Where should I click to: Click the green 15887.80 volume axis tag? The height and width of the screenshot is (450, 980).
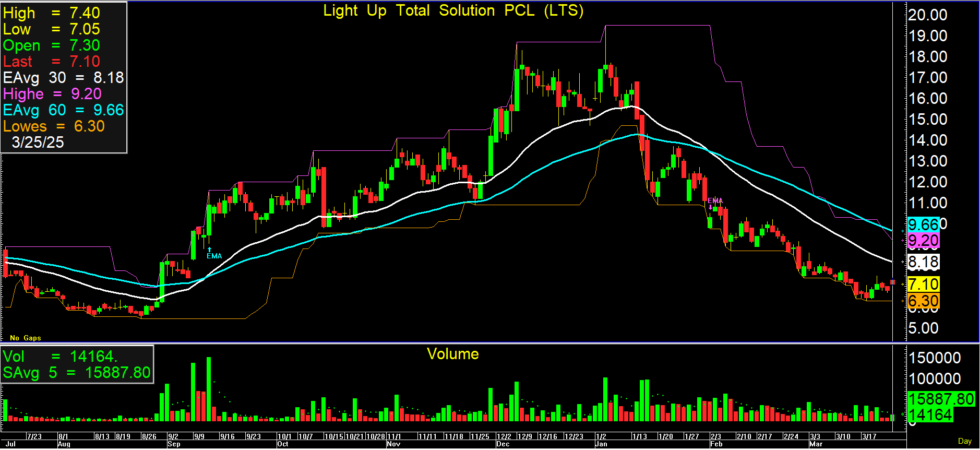tap(941, 399)
